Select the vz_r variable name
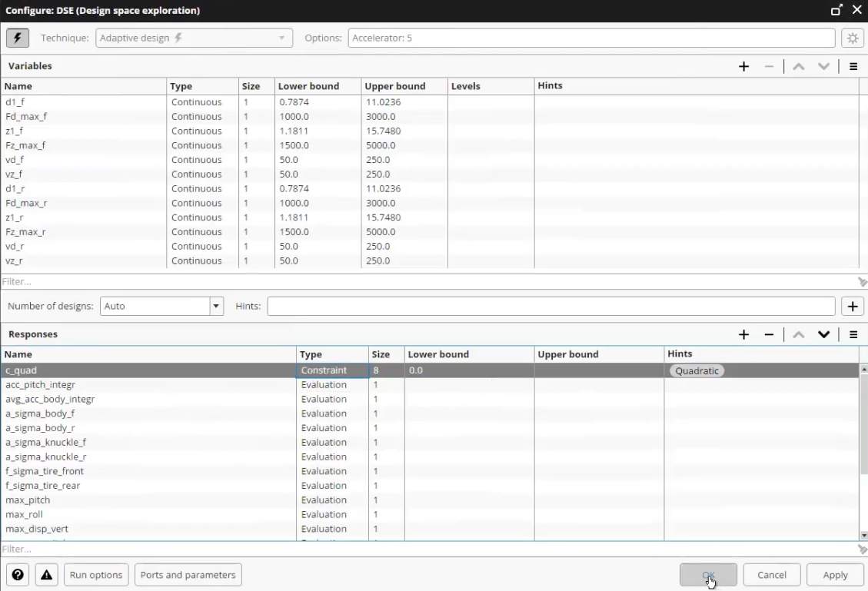This screenshot has height=591, width=868. tap(14, 260)
